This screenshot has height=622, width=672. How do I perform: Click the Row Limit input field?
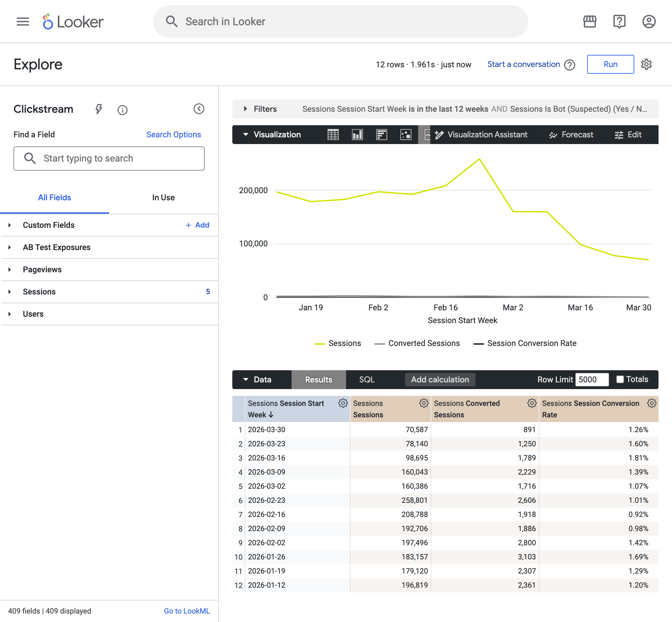click(x=592, y=380)
